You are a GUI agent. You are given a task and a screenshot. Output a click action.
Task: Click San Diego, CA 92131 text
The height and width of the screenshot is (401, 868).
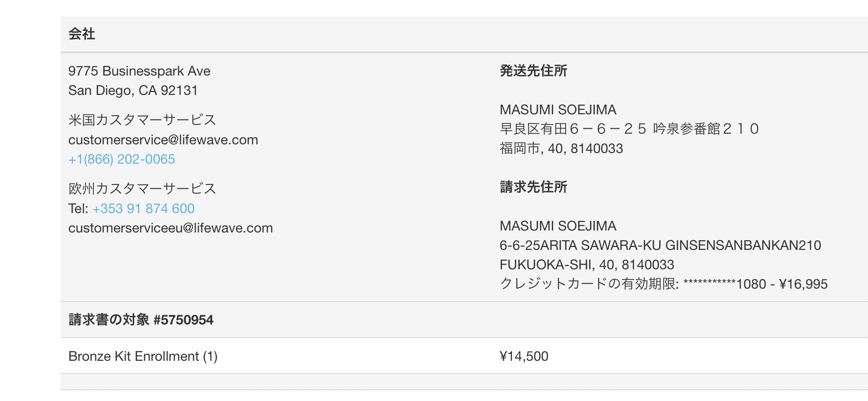(x=133, y=91)
